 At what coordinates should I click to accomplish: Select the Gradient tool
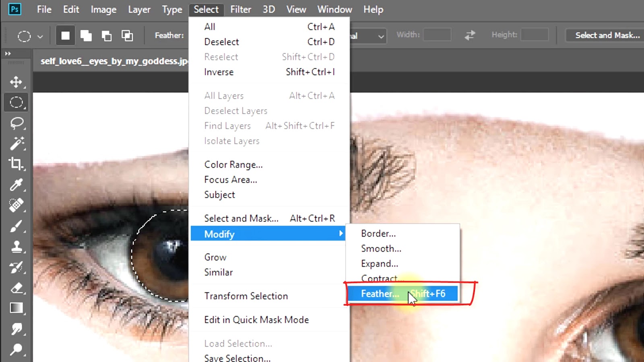pos(16,308)
